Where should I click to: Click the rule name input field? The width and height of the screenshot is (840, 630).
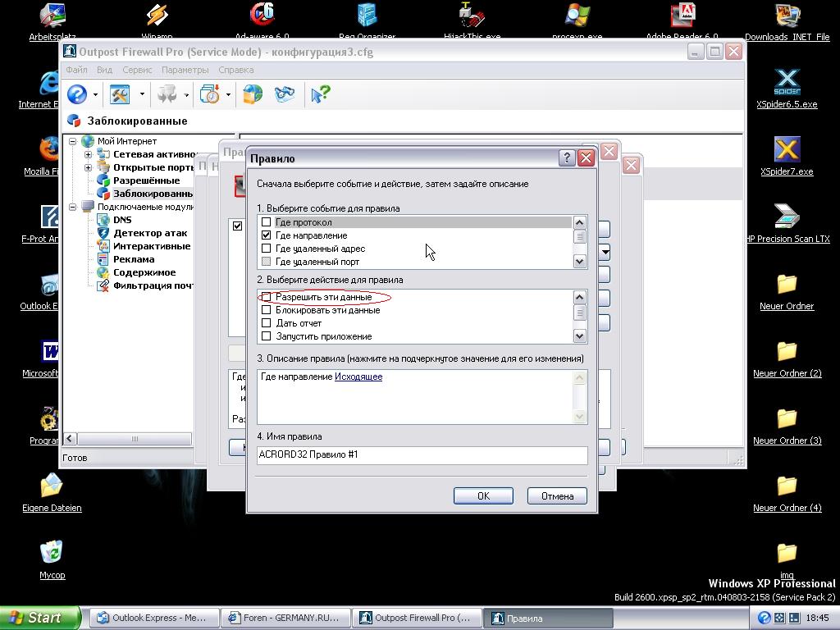(x=422, y=454)
